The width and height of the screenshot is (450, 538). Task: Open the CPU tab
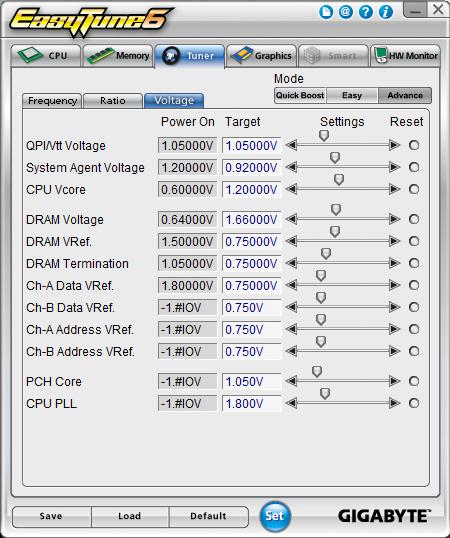46,56
